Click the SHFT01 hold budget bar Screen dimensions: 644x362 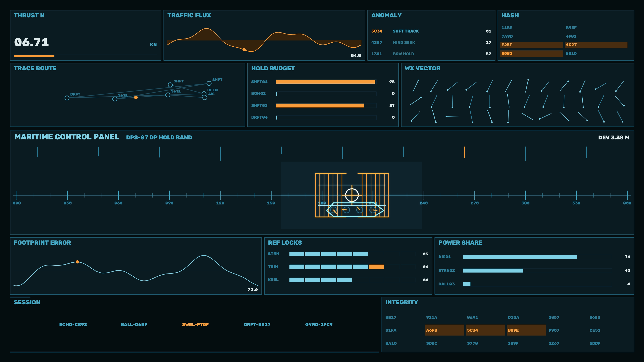click(x=325, y=82)
